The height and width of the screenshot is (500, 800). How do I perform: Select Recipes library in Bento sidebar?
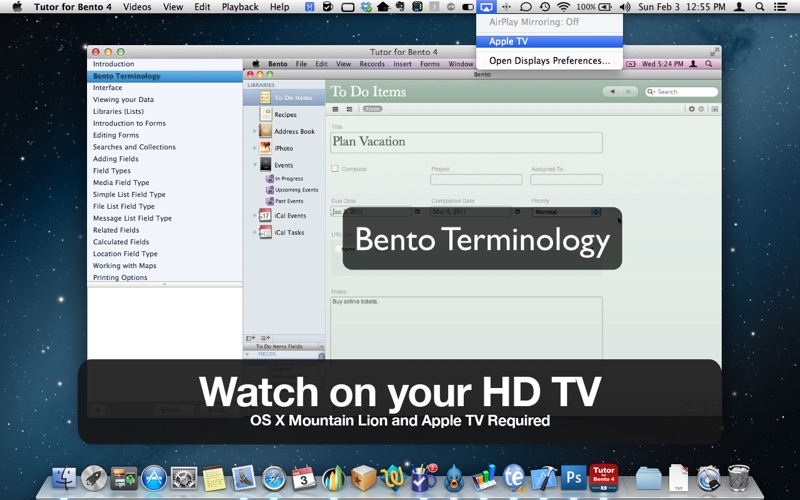pos(284,114)
